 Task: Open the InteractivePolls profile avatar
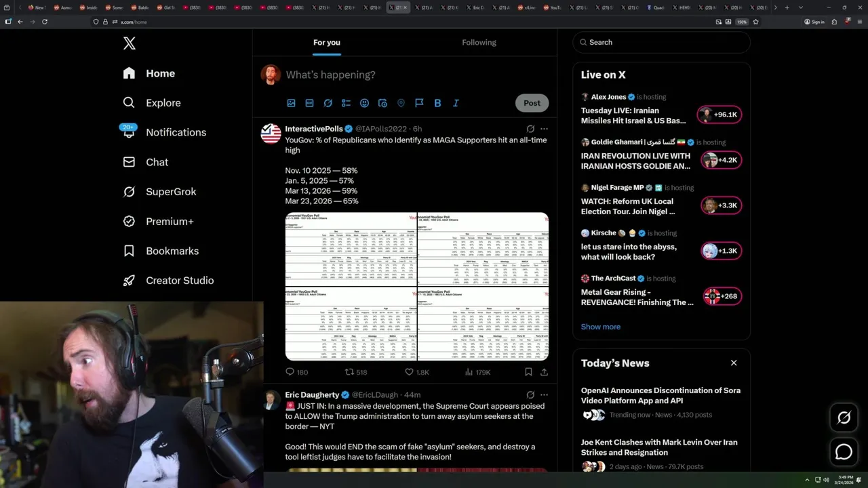click(x=271, y=134)
